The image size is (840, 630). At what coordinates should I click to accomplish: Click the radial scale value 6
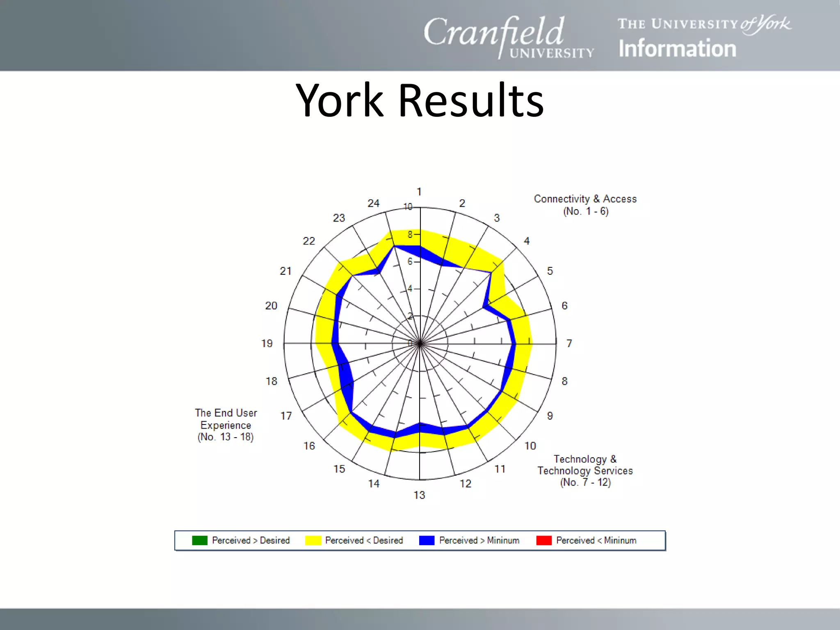point(410,262)
